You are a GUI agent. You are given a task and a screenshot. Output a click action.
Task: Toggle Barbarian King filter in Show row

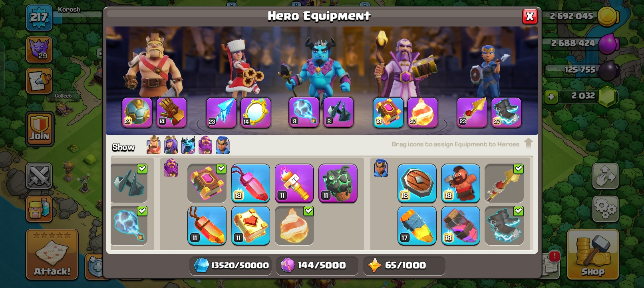(153, 145)
